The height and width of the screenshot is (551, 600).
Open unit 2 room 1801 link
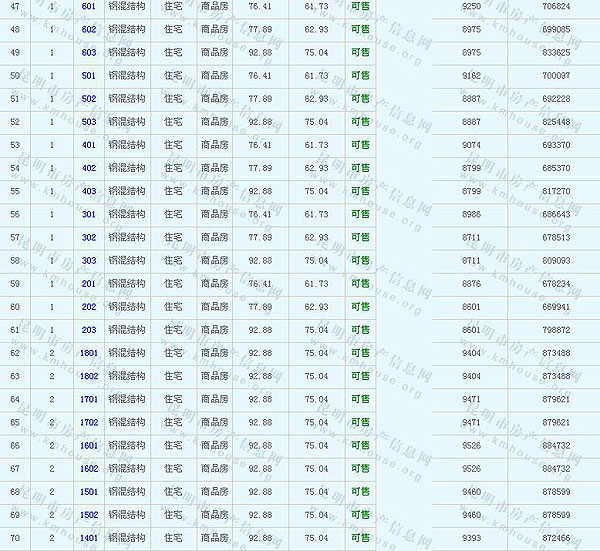(89, 353)
